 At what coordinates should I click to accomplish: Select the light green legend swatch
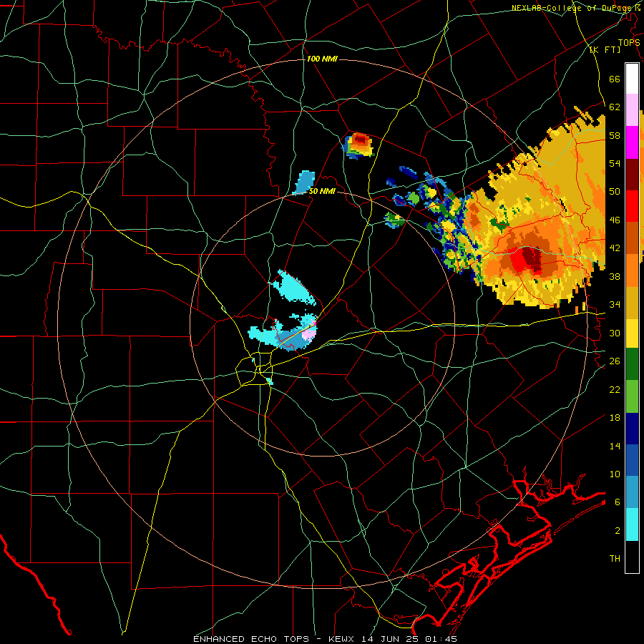(632, 396)
